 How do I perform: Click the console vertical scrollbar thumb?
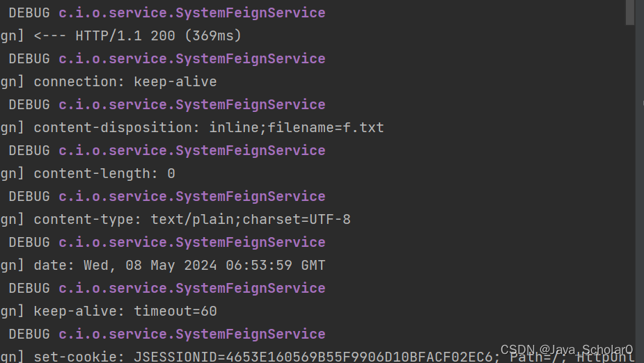629,13
